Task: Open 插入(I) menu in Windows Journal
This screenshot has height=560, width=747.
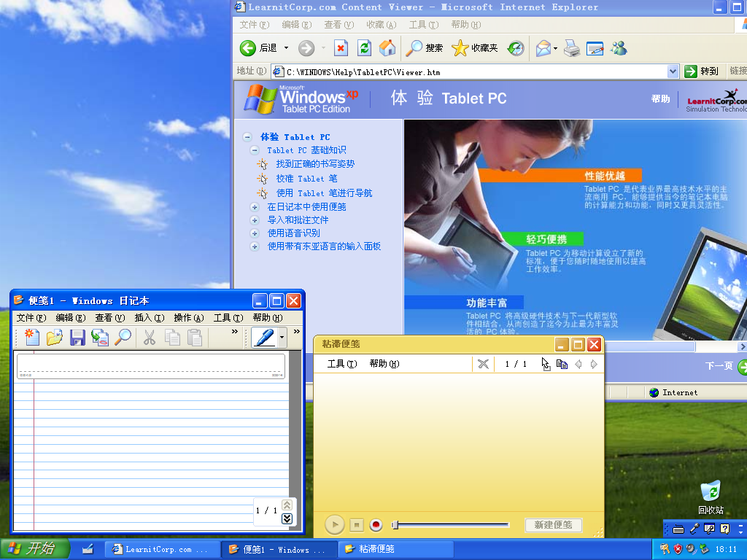Action: 150,318
